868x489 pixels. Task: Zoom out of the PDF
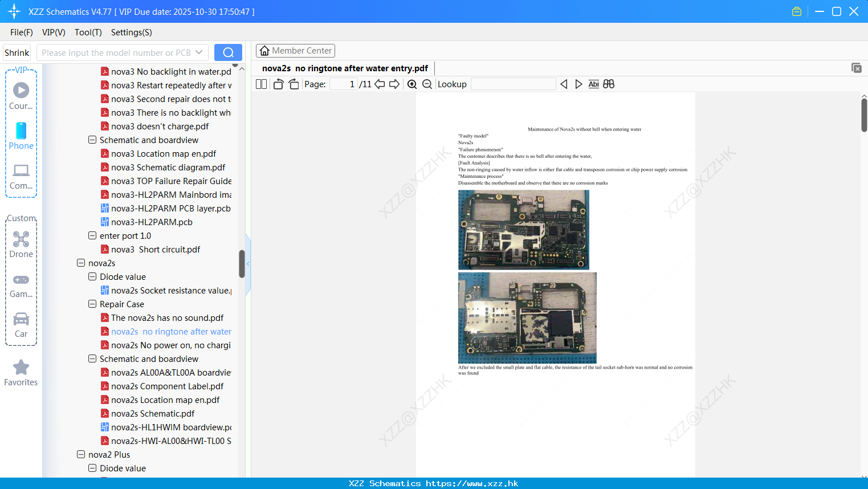coord(427,84)
